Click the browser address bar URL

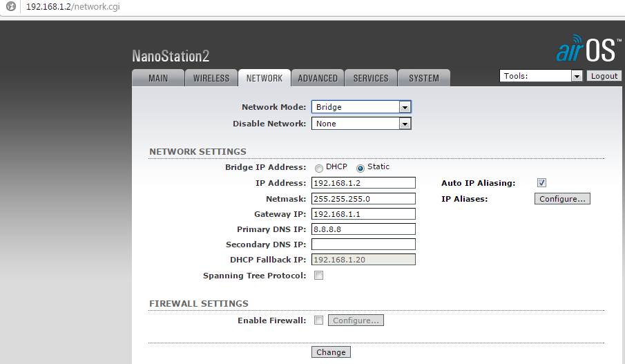coord(73,7)
